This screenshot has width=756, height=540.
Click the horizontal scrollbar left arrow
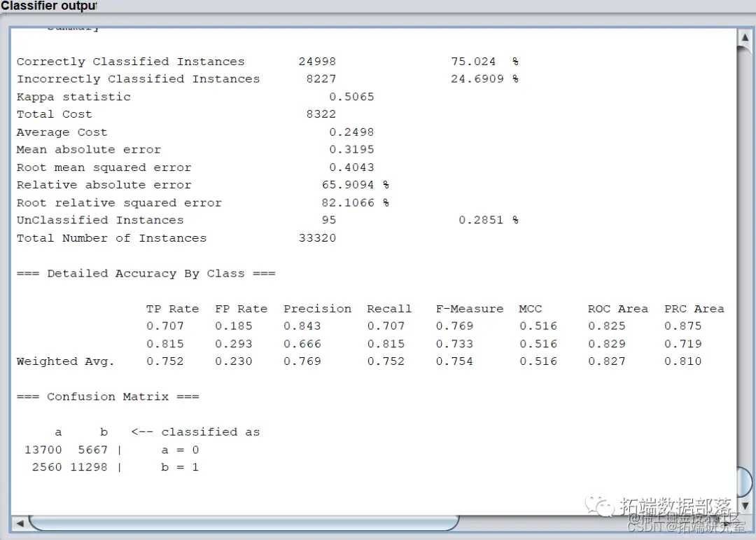[x=20, y=523]
